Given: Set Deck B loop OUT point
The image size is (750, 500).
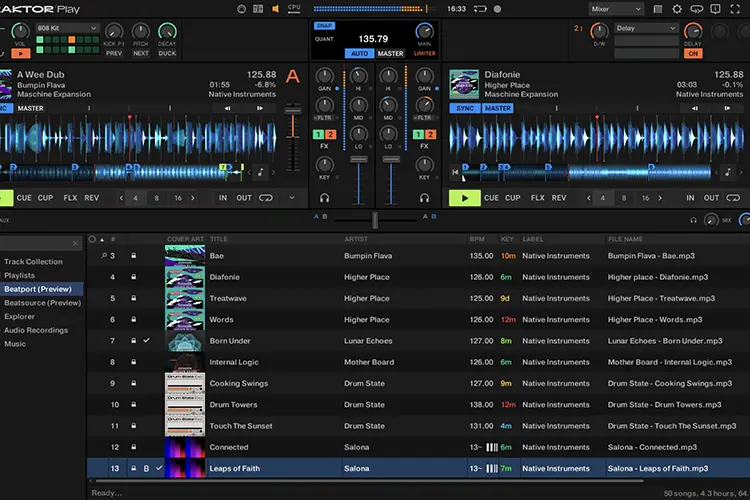Looking at the screenshot, I should [711, 198].
